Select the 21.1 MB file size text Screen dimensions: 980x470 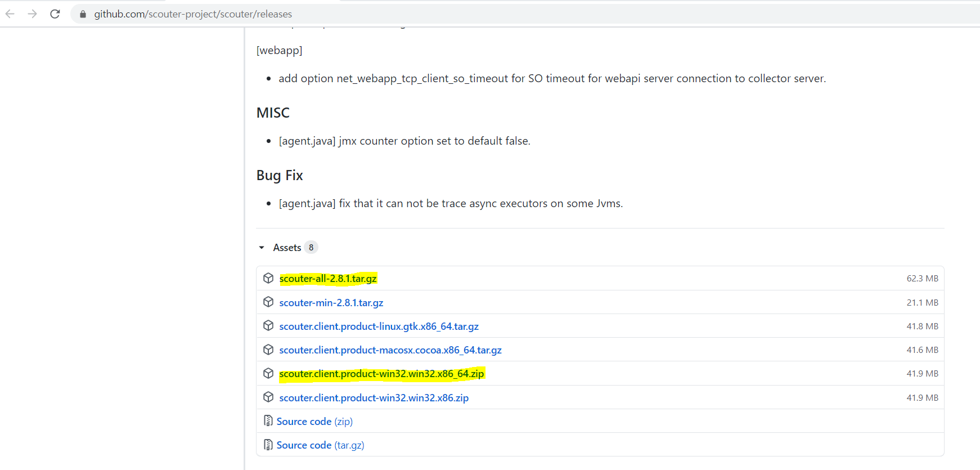[922, 303]
